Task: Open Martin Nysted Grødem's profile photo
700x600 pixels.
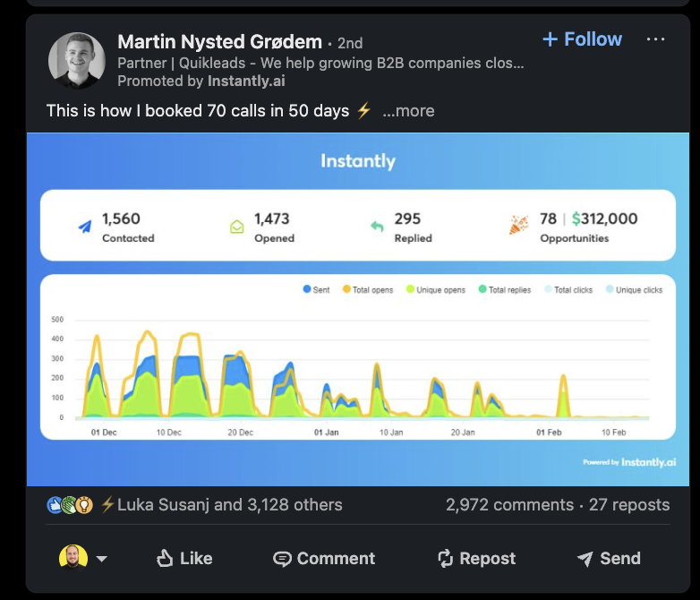Action: 77,61
